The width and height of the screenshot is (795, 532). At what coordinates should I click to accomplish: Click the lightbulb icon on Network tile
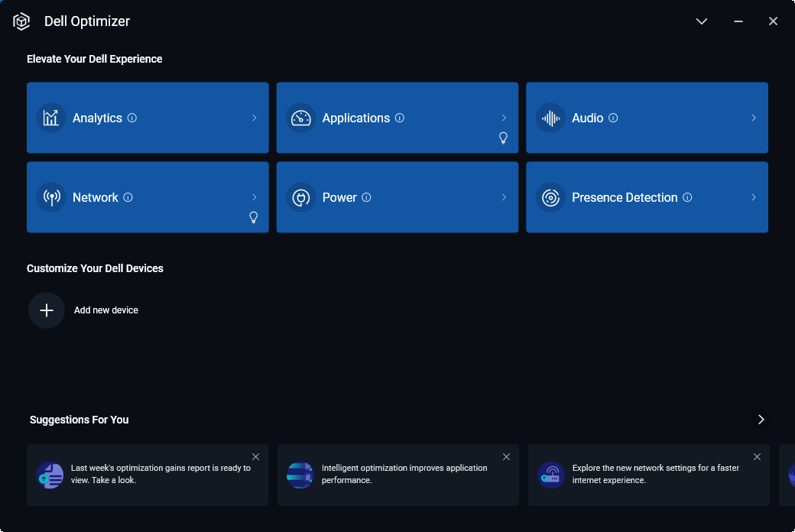pyautogui.click(x=254, y=217)
